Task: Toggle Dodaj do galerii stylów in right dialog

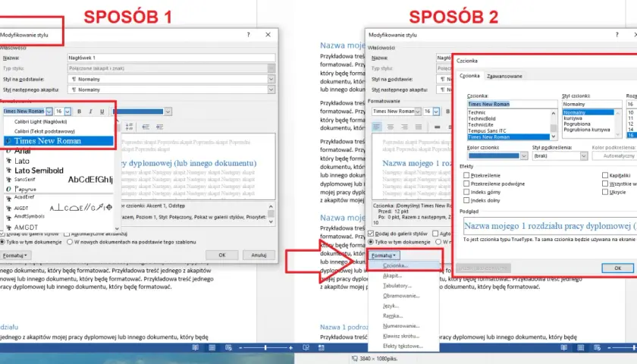Action: coord(371,234)
